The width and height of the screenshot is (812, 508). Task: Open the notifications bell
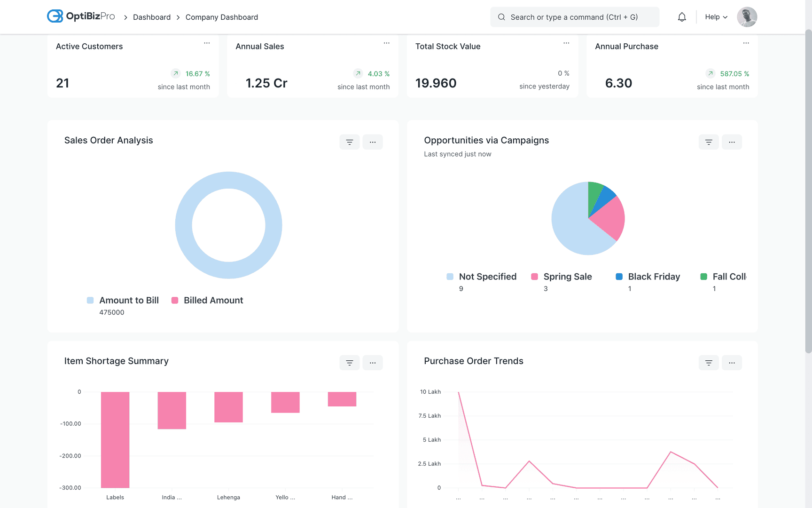coord(682,16)
